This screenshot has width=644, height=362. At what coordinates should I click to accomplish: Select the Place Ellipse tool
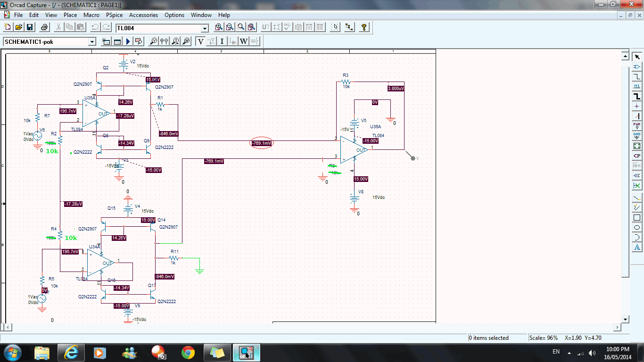coord(637,227)
